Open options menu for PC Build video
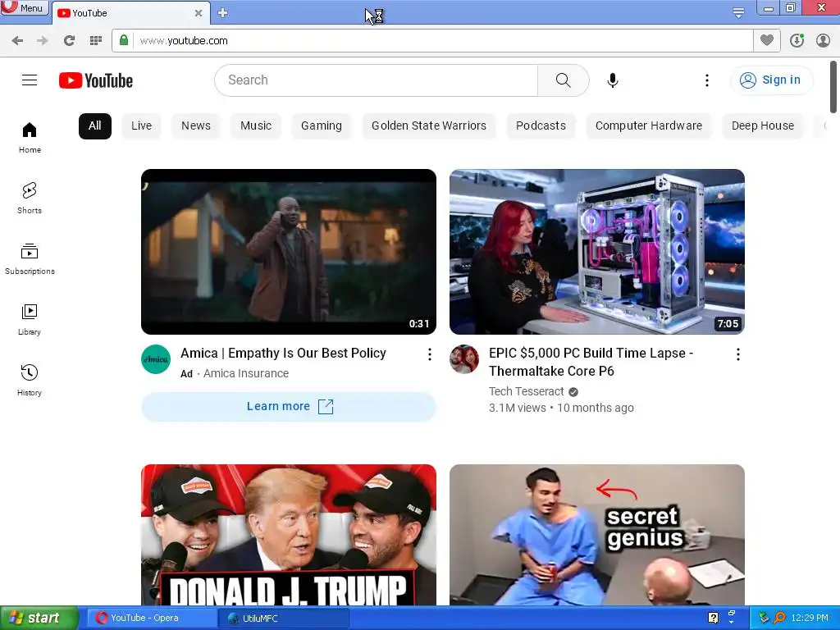840x630 pixels. [x=738, y=354]
